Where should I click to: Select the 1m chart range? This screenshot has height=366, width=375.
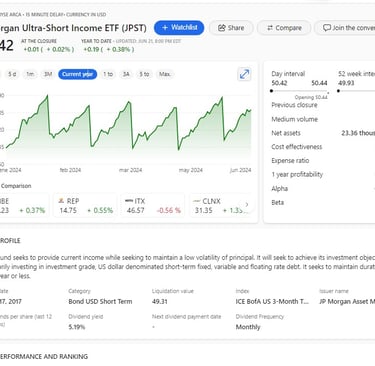pos(30,74)
